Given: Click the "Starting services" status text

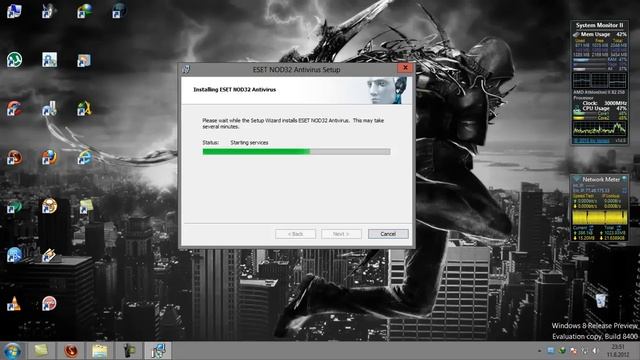Looking at the screenshot, I should [249, 142].
